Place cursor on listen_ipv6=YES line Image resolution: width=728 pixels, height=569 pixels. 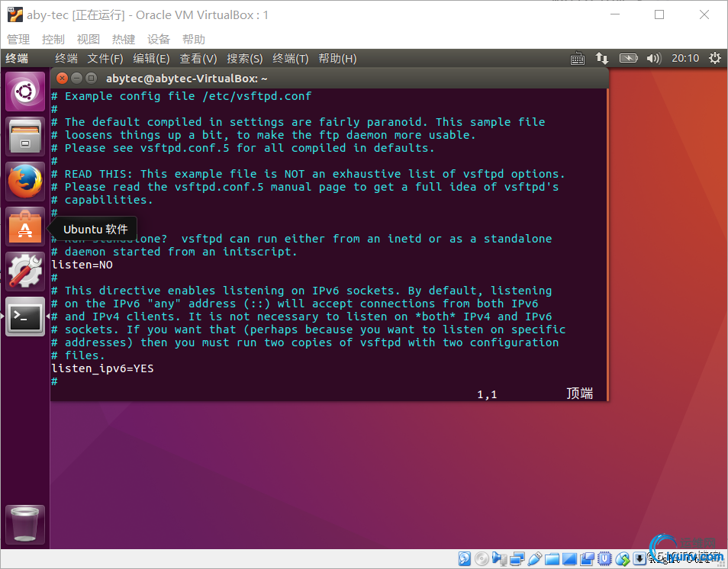click(x=102, y=368)
